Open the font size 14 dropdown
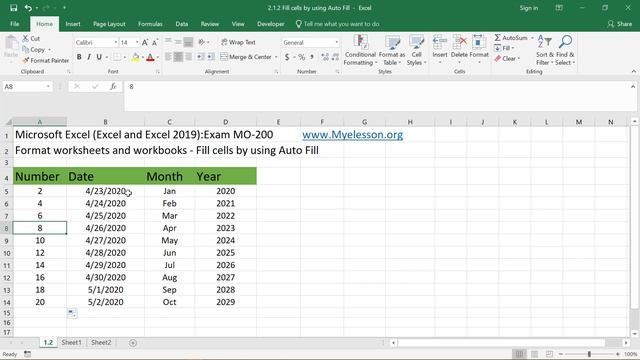Image resolution: width=640 pixels, height=360 pixels. (137, 42)
